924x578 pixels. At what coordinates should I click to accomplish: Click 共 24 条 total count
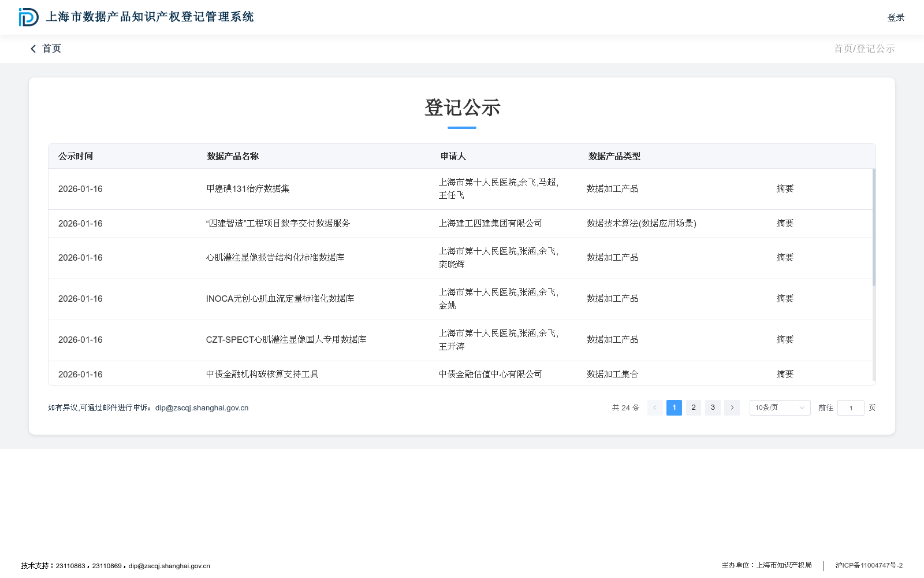coord(626,407)
